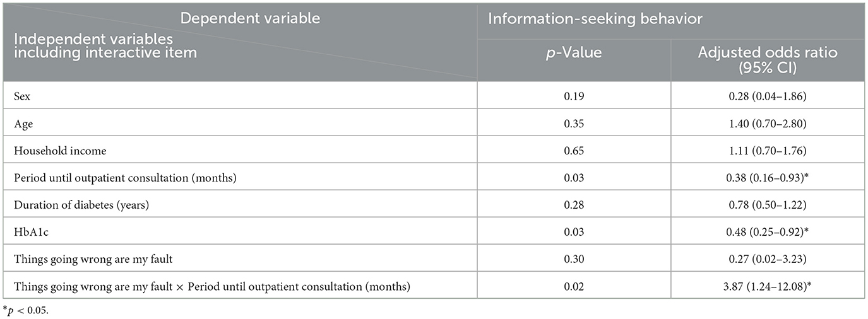
Task: Click the interaction term row label with ×
Action: (x=212, y=286)
